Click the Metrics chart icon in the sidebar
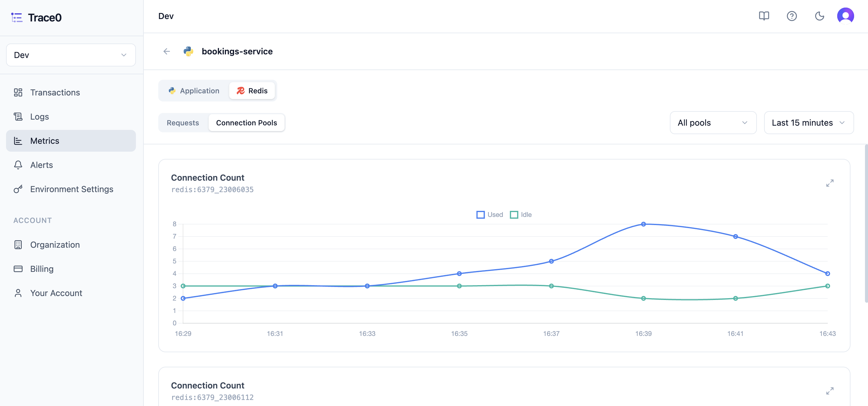 click(x=18, y=141)
